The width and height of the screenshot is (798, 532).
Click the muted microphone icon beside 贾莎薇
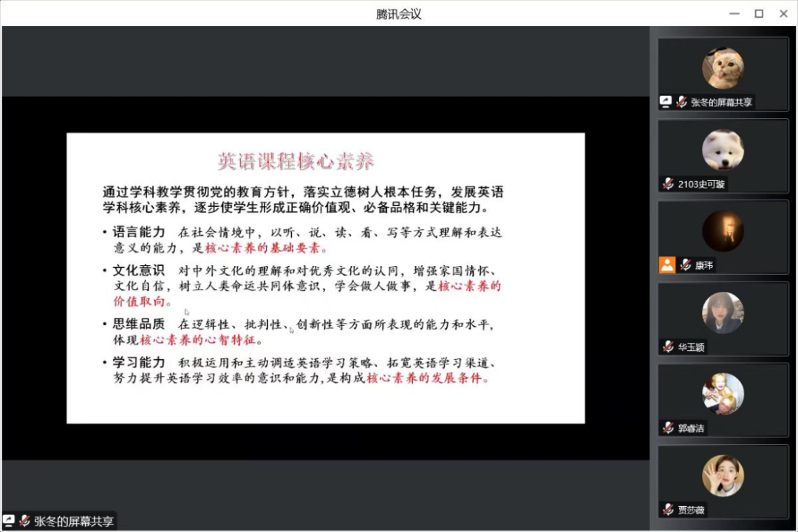[668, 509]
